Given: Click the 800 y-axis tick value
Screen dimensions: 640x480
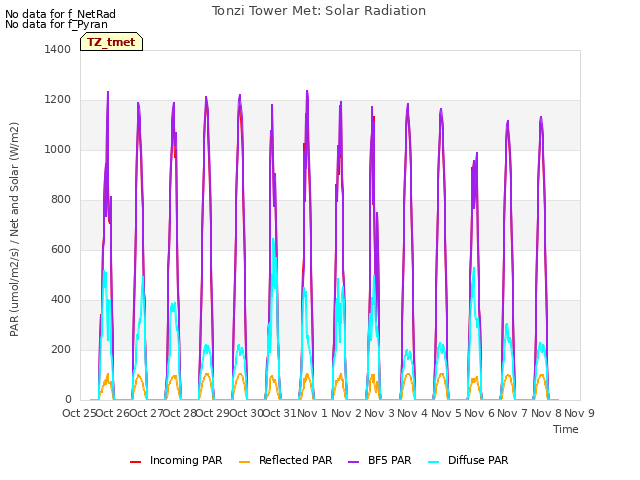Looking at the screenshot, I should tap(61, 200).
